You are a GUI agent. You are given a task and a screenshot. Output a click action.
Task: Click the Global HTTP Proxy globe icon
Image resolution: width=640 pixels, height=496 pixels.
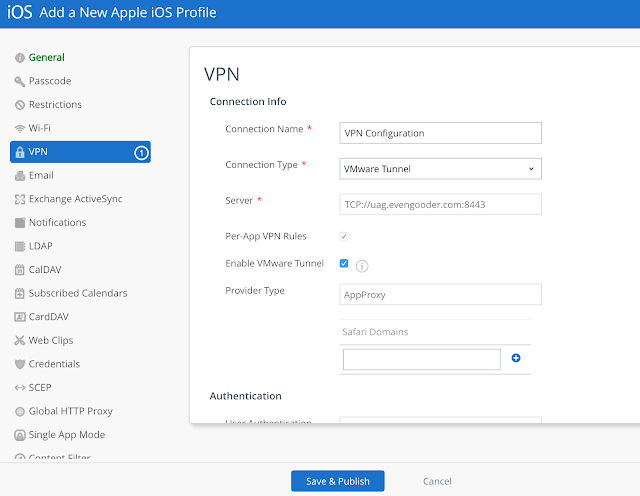[20, 411]
